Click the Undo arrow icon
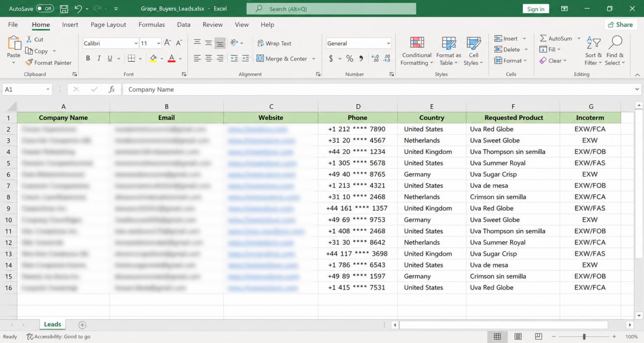Image resolution: width=644 pixels, height=343 pixels. (x=78, y=9)
